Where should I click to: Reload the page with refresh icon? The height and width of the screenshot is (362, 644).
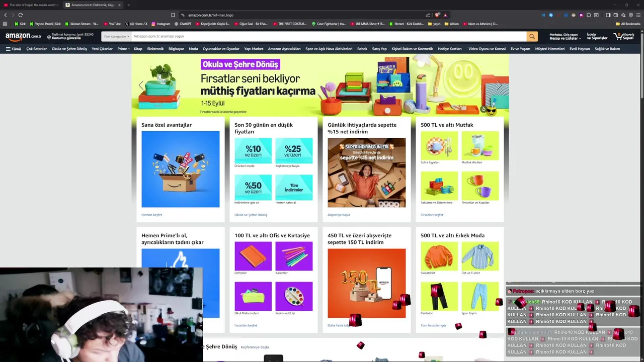pyautogui.click(x=20, y=15)
